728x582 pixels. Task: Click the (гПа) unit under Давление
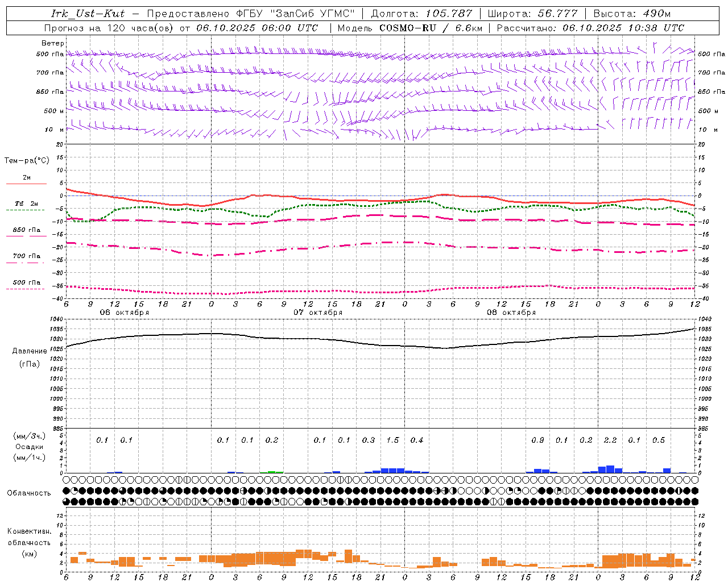click(30, 364)
